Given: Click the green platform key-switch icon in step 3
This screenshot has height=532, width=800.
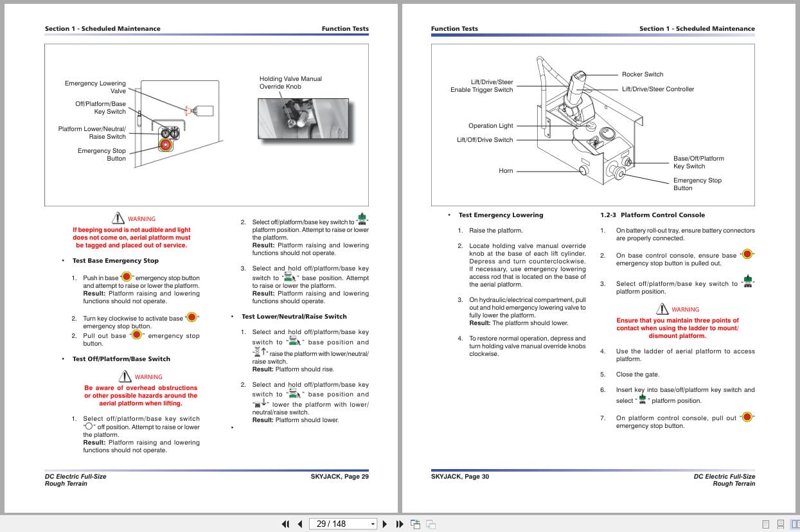Looking at the screenshot, I should [x=747, y=282].
